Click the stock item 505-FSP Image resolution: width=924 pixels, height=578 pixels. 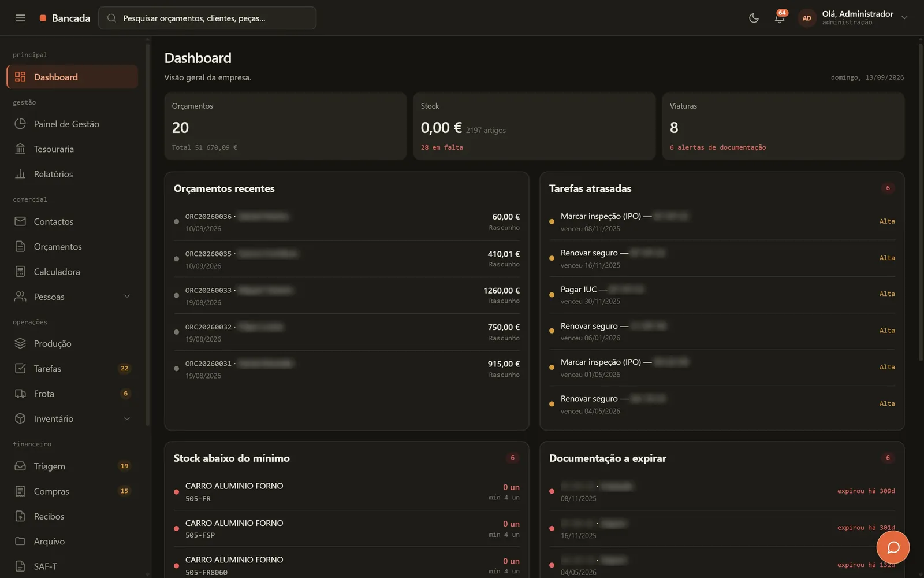click(x=346, y=528)
